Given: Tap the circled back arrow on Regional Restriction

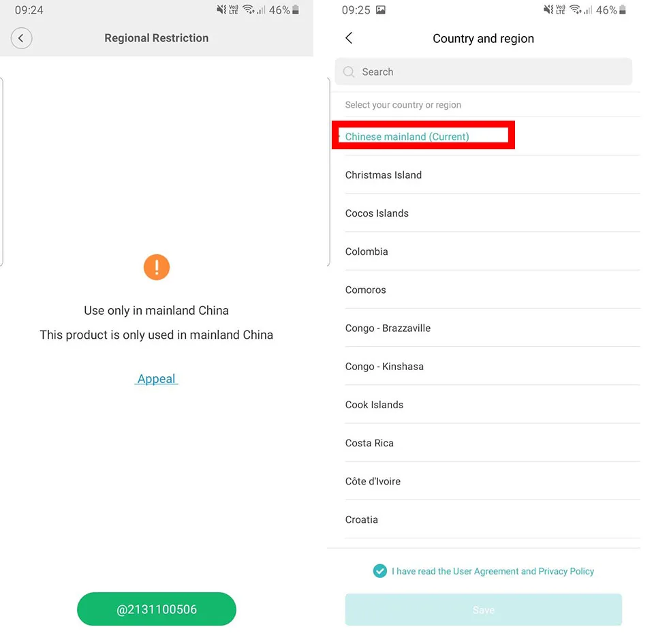Looking at the screenshot, I should click(x=21, y=38).
